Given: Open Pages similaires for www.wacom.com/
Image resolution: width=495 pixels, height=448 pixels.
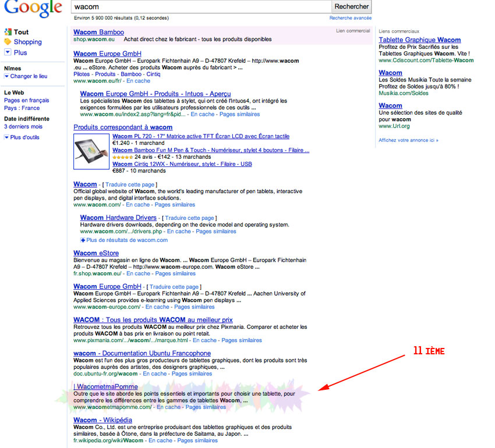Looking at the screenshot, I should click(175, 205).
